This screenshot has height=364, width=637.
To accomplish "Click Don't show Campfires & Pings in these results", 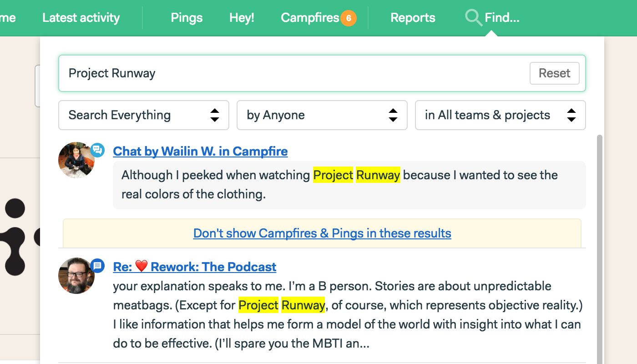I will coord(322,233).
